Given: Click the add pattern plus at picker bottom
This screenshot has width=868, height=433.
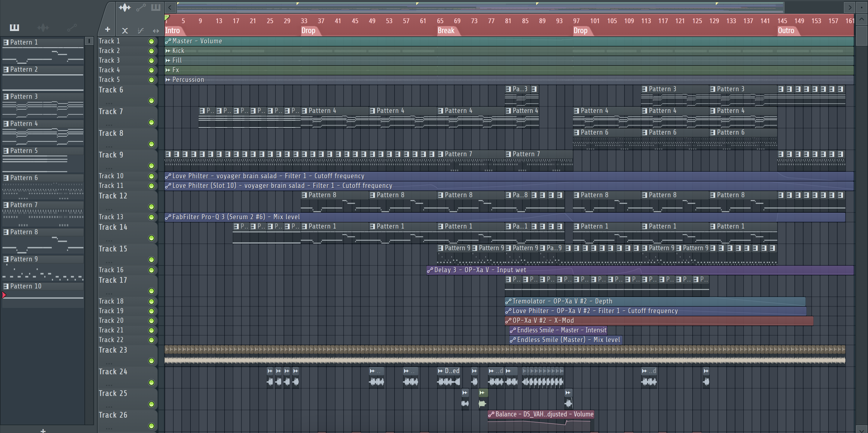Looking at the screenshot, I should (x=43, y=431).
